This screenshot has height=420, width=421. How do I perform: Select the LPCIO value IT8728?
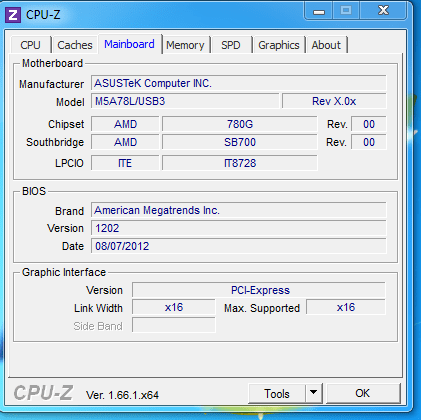pyautogui.click(x=240, y=163)
